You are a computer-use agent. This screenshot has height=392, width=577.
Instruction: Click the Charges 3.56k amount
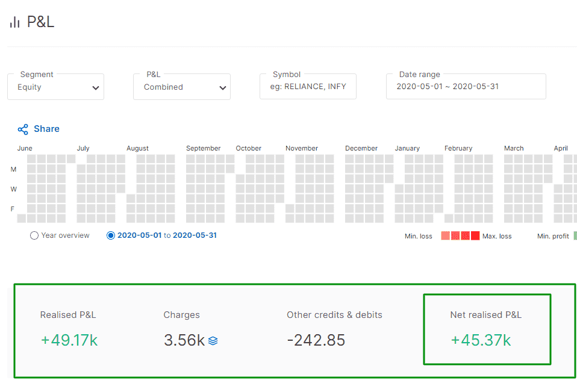click(x=184, y=340)
